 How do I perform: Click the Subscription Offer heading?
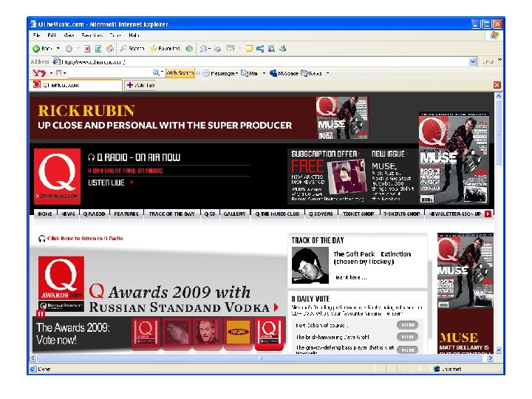[326, 154]
